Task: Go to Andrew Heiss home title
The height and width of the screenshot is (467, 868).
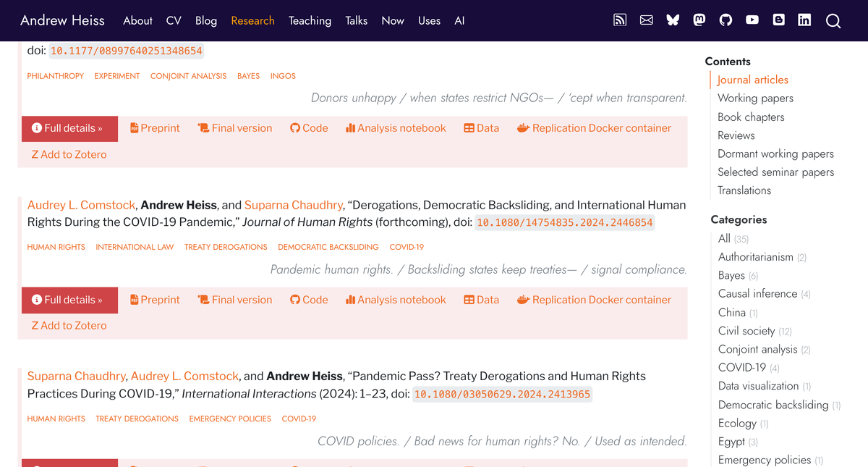Action: coord(62,20)
